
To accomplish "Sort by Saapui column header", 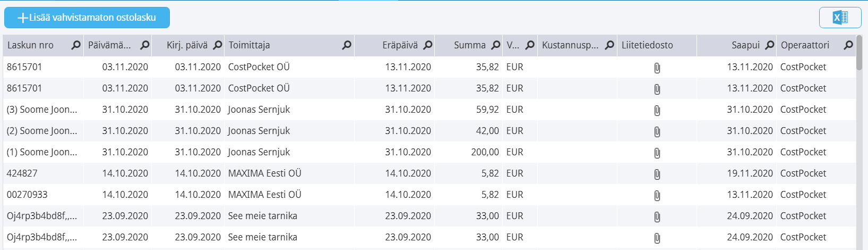I will click(745, 45).
